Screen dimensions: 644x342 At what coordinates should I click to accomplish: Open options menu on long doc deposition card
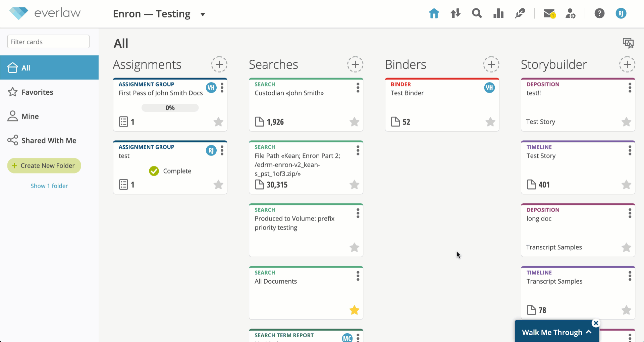[630, 213]
